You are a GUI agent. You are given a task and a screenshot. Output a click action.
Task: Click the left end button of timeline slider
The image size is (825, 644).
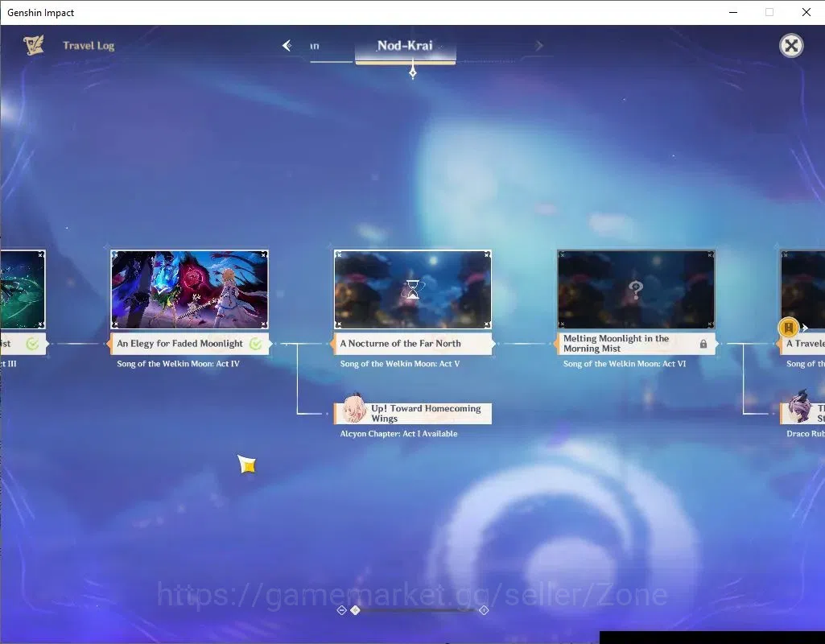point(341,610)
